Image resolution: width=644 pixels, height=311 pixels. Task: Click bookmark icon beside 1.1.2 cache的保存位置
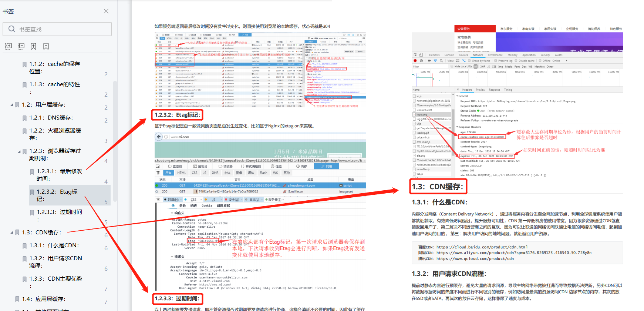tap(25, 64)
